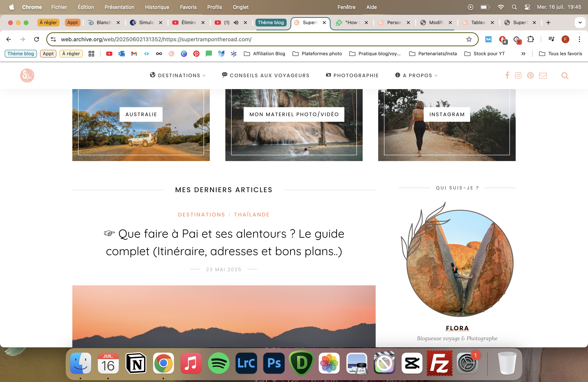Open the À régler bookmark
The width and height of the screenshot is (588, 382).
pos(71,54)
